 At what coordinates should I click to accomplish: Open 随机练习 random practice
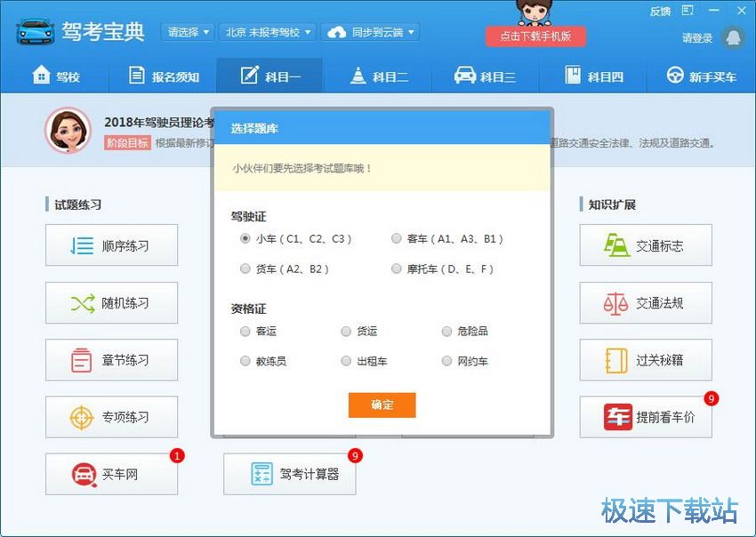111,302
